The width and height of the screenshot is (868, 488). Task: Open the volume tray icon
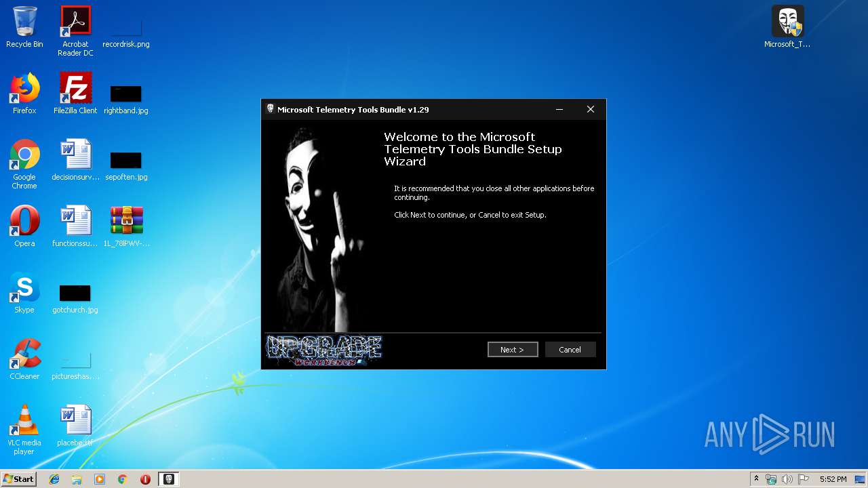click(787, 479)
